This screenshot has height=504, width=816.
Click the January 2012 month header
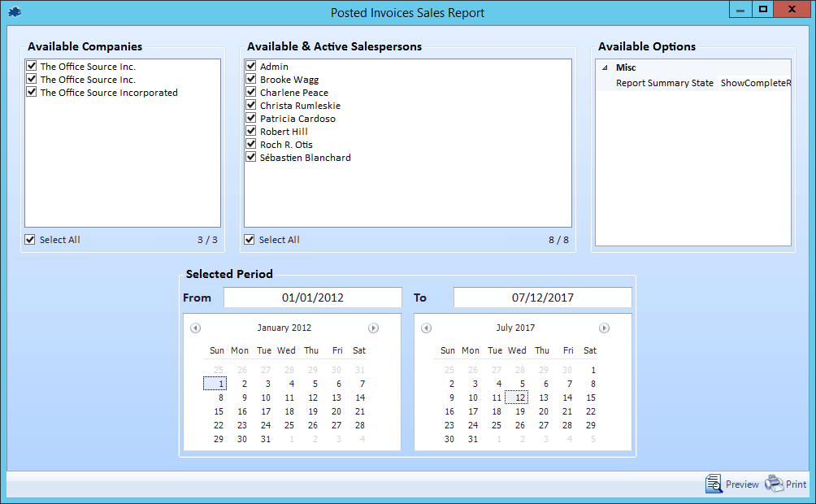(x=284, y=328)
